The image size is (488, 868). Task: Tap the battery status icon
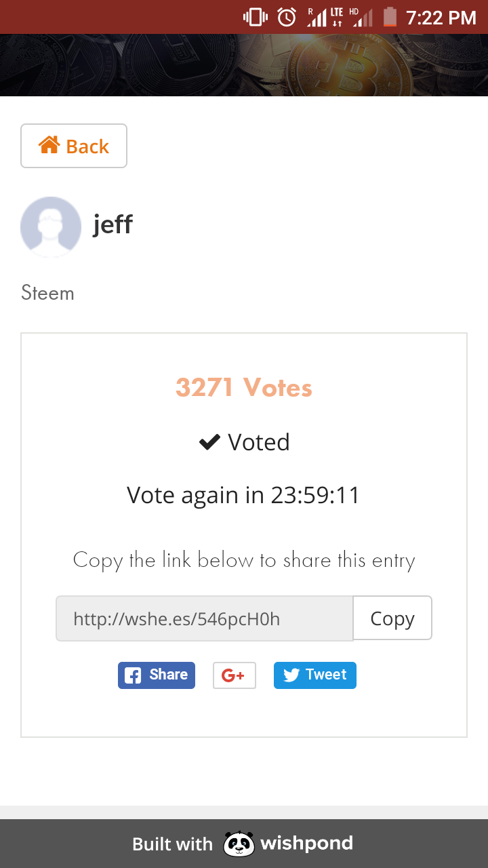390,17
